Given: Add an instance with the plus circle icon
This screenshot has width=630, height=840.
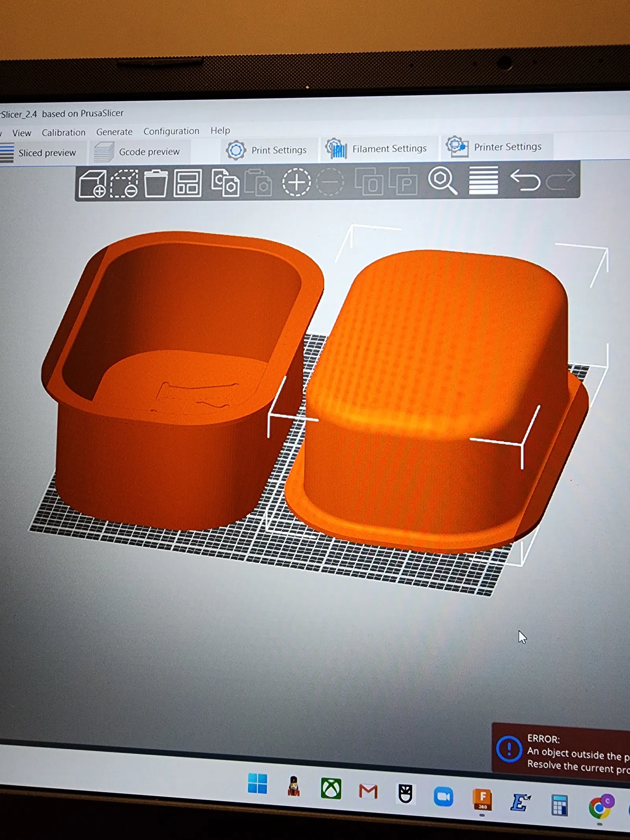Looking at the screenshot, I should click(x=296, y=182).
